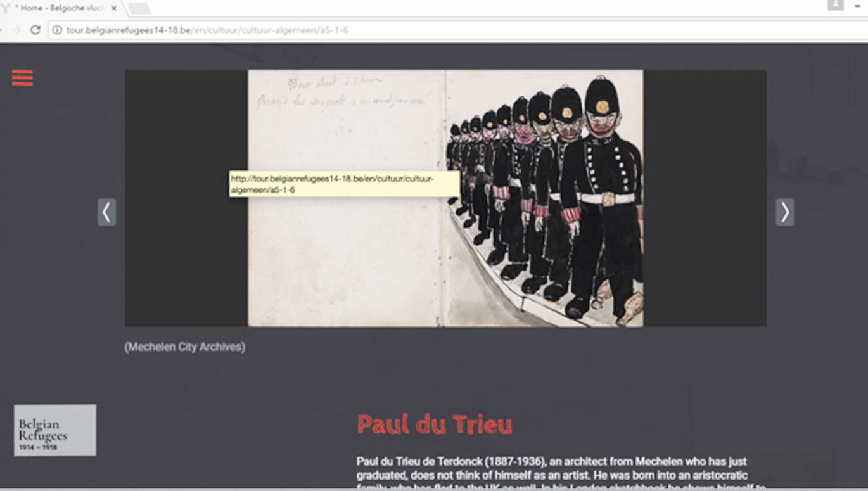Click the handwritten note on left sketchbook page
Viewport: 868px width, 491px height.
pos(342,92)
